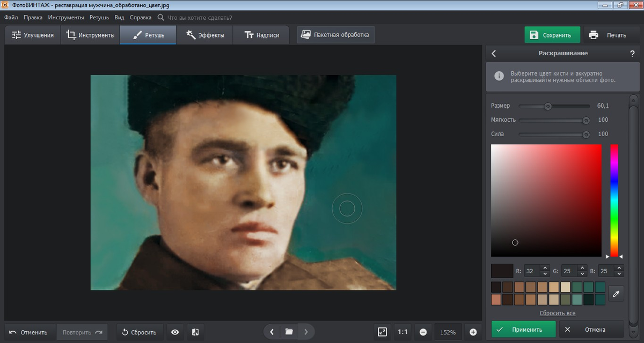644x343 pixels.
Task: Open the folder browser icon in bottom bar
Action: (289, 332)
